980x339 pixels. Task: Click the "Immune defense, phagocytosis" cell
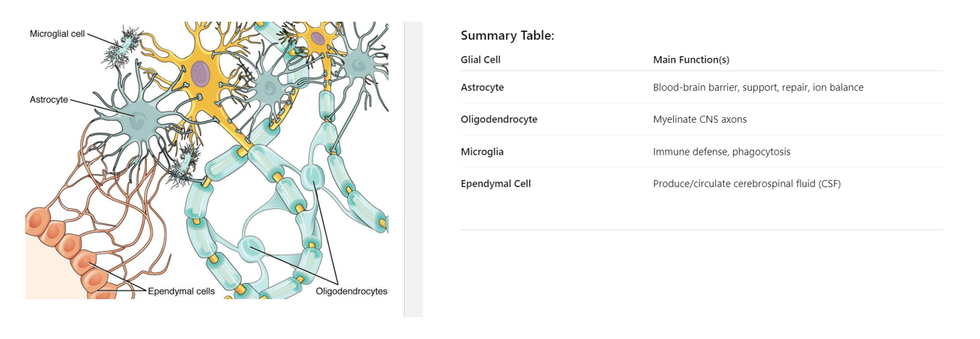click(721, 152)
